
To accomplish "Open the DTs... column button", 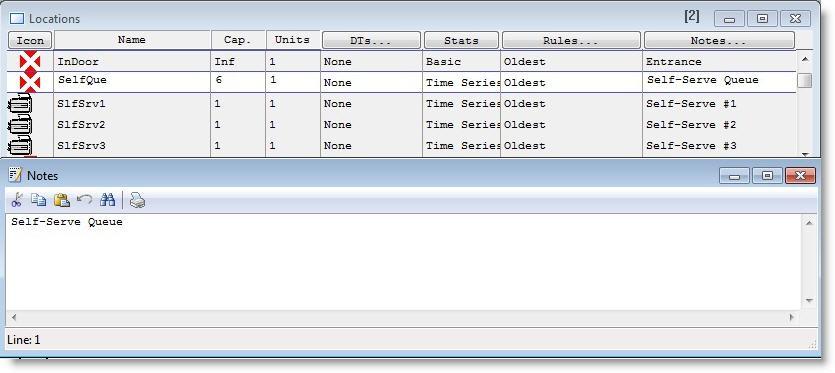I will tap(372, 40).
